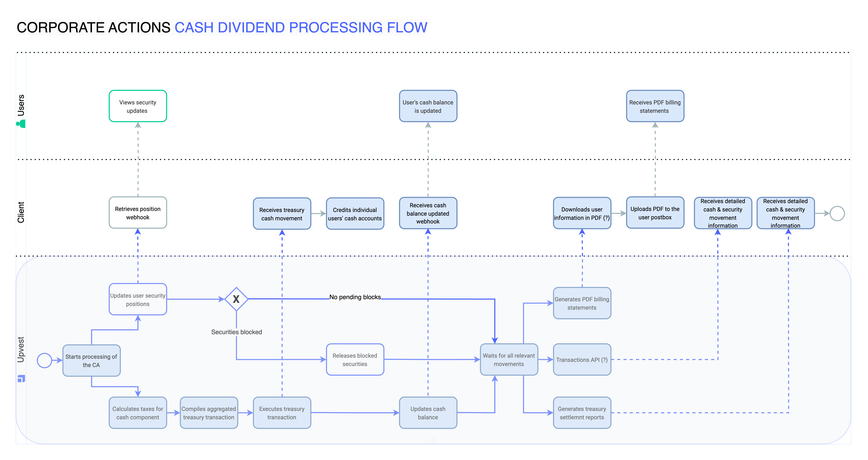Select the 'Executes treasury transaction' node
Viewport: 868px width, 460px height.
click(282, 413)
